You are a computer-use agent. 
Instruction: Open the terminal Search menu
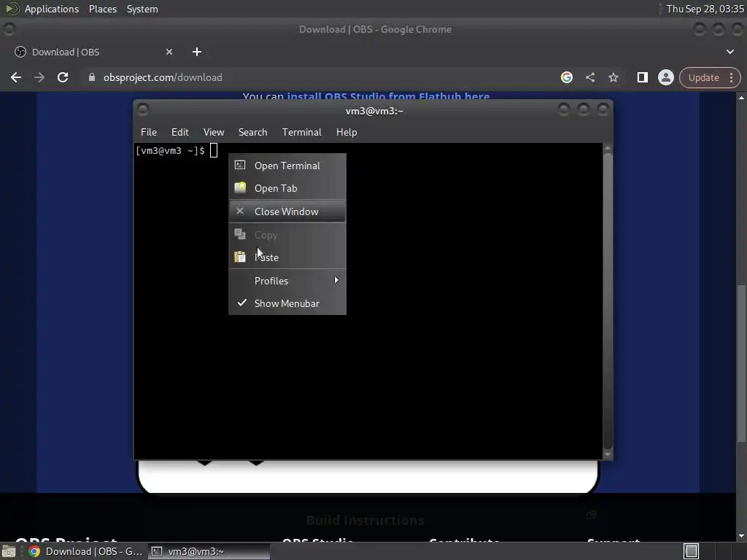[x=252, y=133]
